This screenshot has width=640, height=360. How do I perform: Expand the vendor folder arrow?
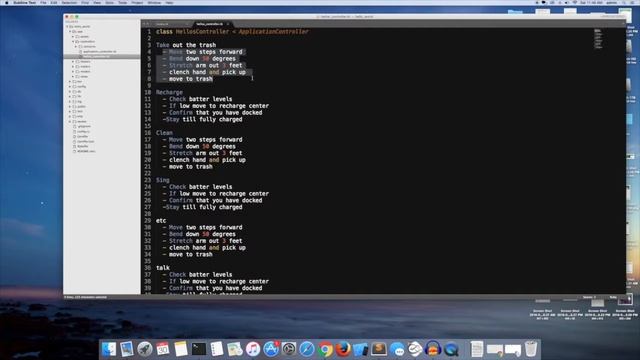[x=70, y=121]
